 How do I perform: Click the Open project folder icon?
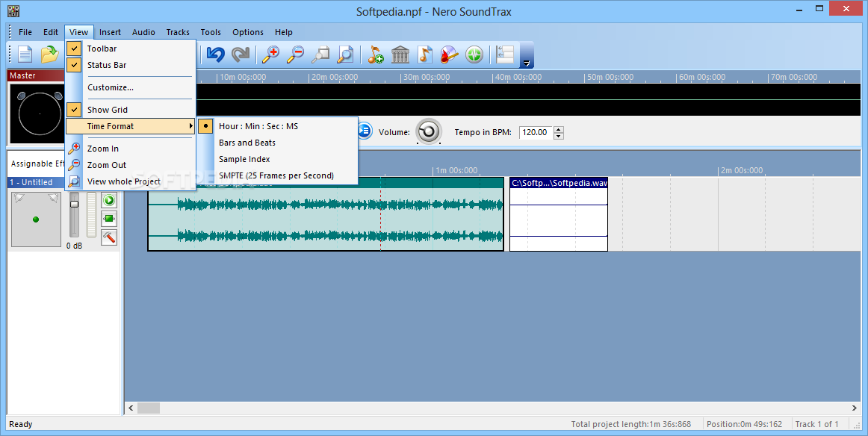click(50, 54)
